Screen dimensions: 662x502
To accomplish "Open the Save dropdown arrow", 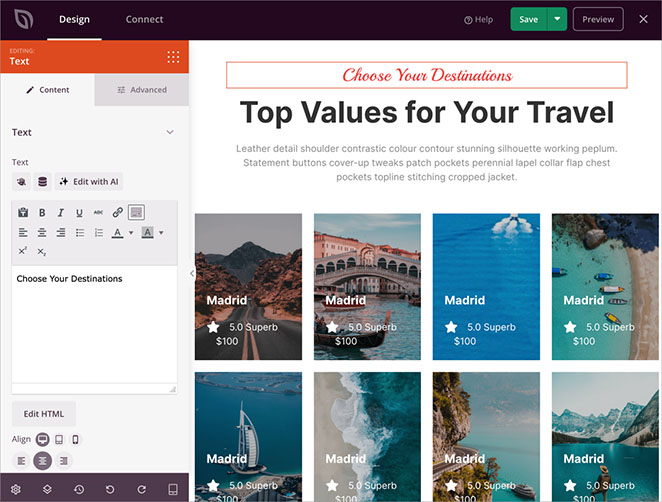I will (x=558, y=19).
